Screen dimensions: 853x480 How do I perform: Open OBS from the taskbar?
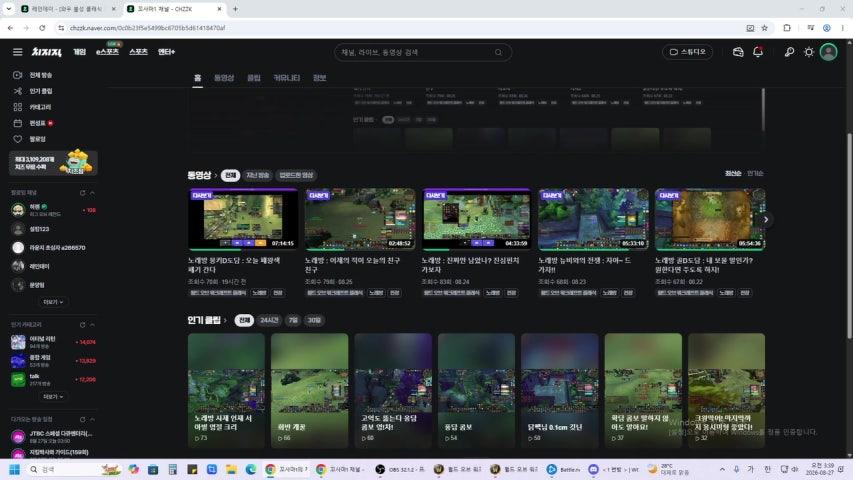(400, 469)
